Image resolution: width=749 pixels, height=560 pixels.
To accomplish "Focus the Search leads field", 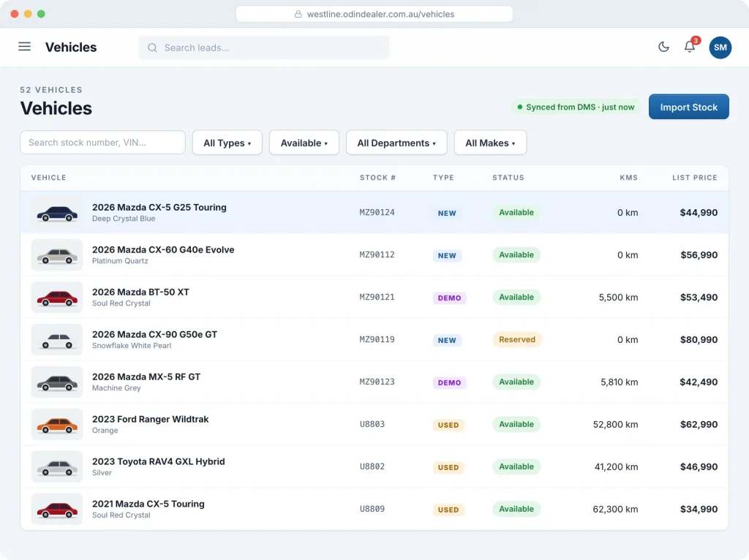I will pyautogui.click(x=263, y=48).
